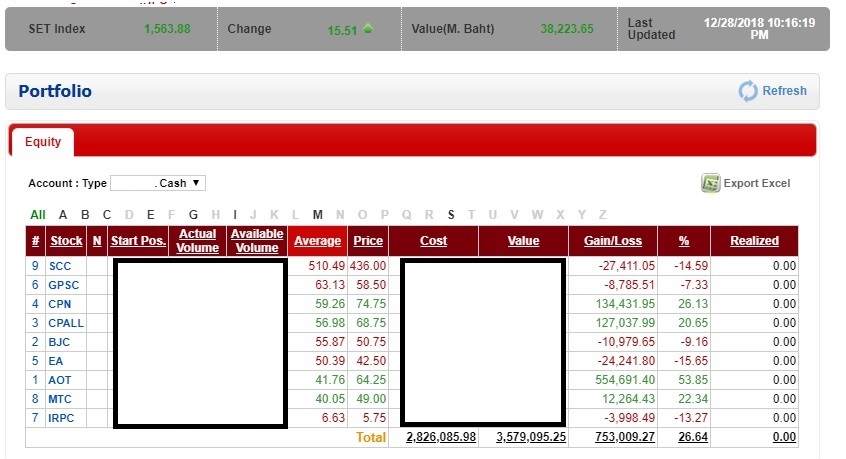Open the EA stock link
Viewport: 846px width, 459px height.
pos(56,361)
